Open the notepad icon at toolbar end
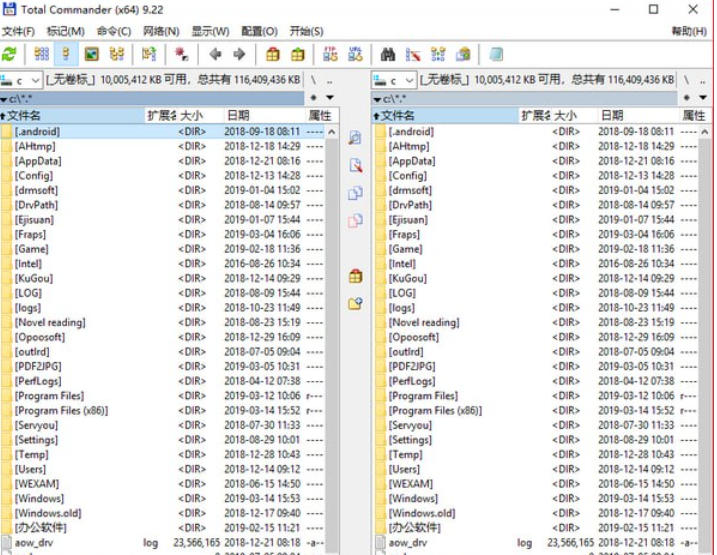Image resolution: width=717 pixels, height=555 pixels. (496, 54)
